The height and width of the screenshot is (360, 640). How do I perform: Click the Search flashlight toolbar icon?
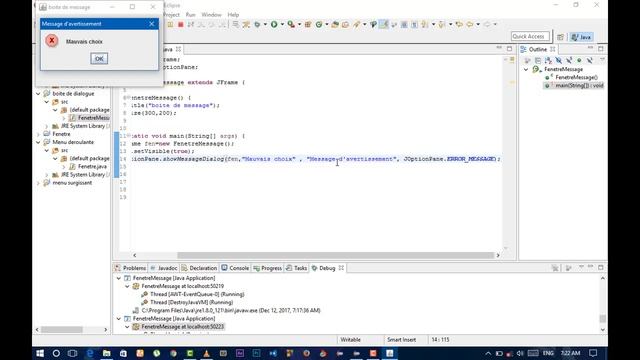(x=357, y=24)
